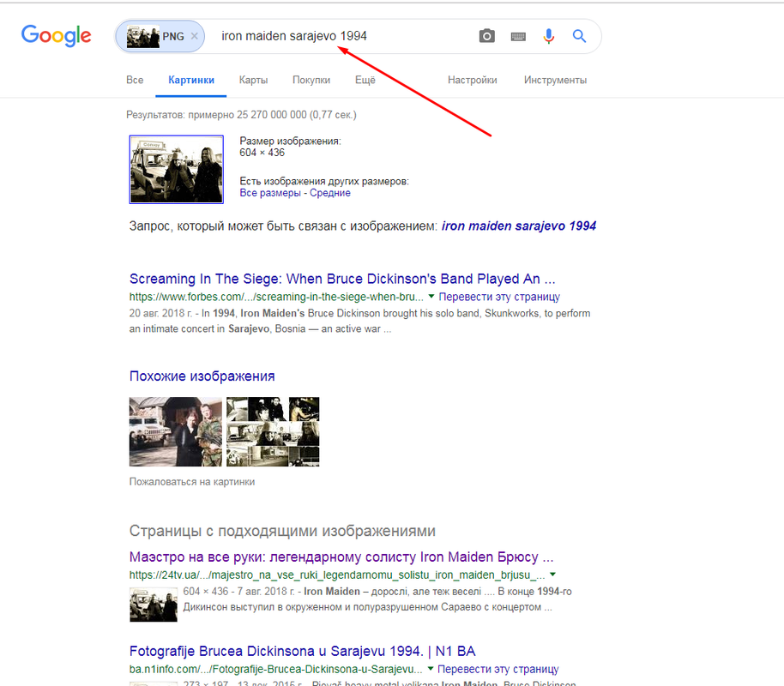Open Маэстро на все руки result
The width and height of the screenshot is (784, 686).
(341, 557)
